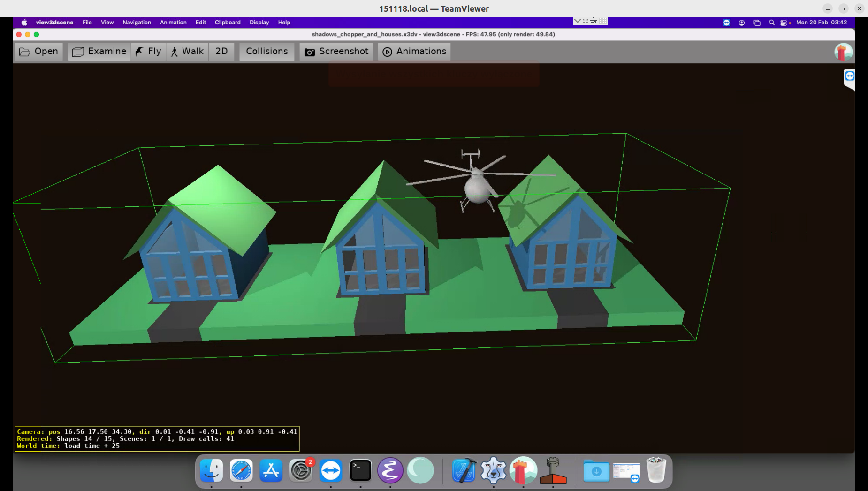Viewport: 868px width, 491px height.
Task: Activate Walk navigation mode
Action: tap(187, 52)
